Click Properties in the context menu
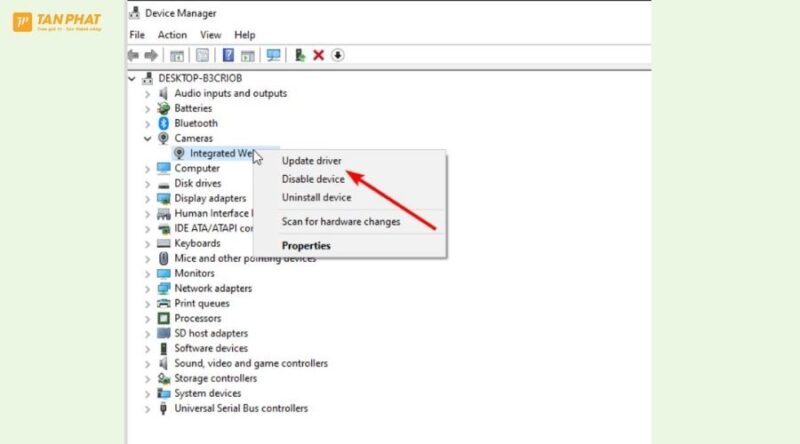The height and width of the screenshot is (444, 800). point(306,245)
